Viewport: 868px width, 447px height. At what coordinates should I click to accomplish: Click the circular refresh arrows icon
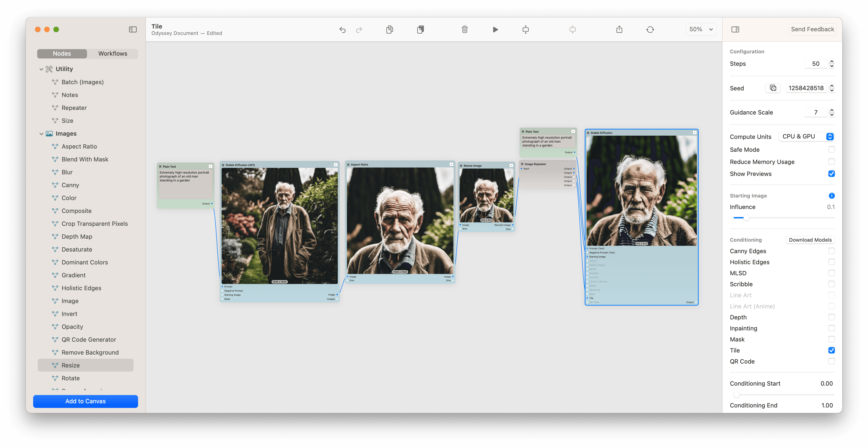point(650,30)
